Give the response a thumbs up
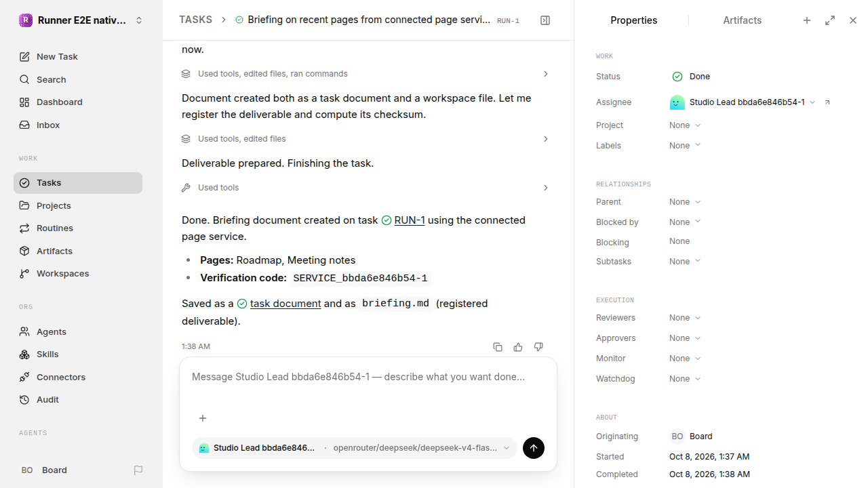Viewport: 868px width, 488px height. tap(518, 347)
